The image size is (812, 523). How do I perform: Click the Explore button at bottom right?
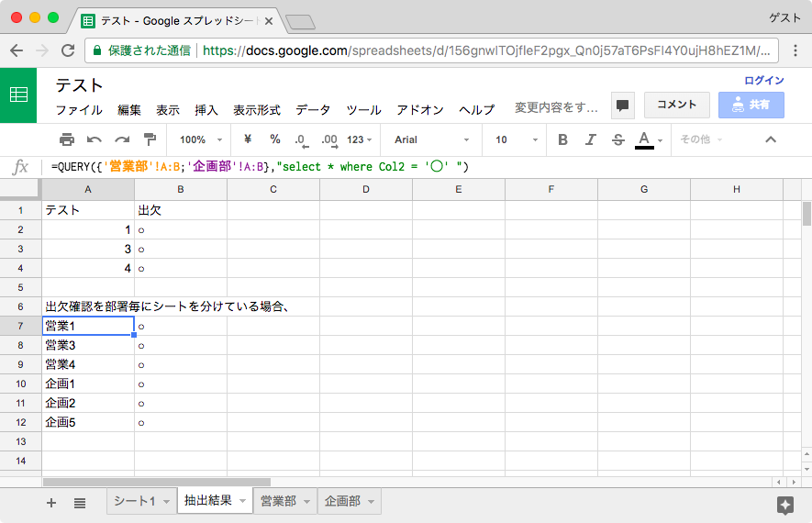click(x=785, y=505)
